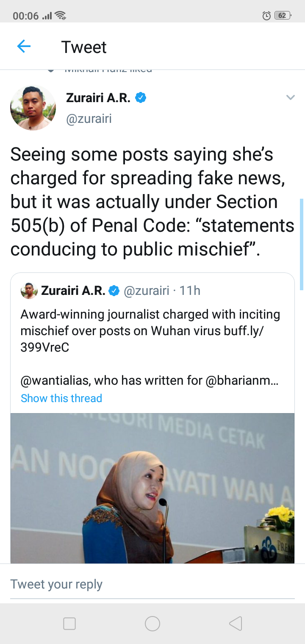The height and width of the screenshot is (644, 305).
Task: Tap the battery indicator in status bar
Action: [283, 16]
